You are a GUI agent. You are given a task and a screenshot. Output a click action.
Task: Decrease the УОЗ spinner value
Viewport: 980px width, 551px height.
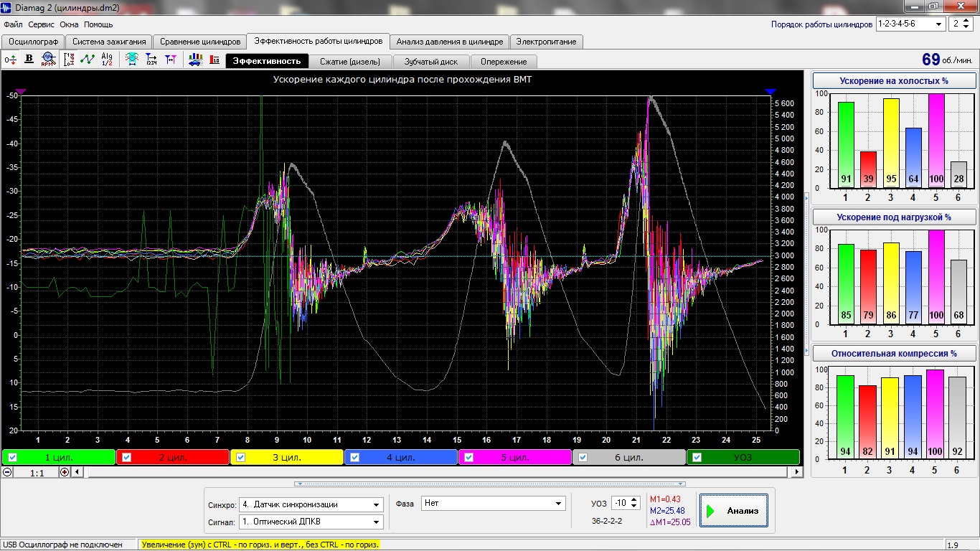click(635, 507)
